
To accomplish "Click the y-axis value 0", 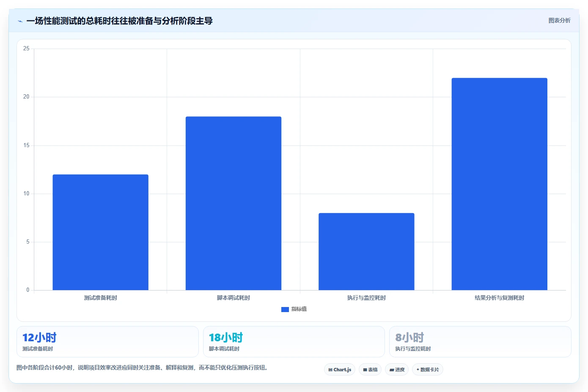I will pyautogui.click(x=28, y=290).
